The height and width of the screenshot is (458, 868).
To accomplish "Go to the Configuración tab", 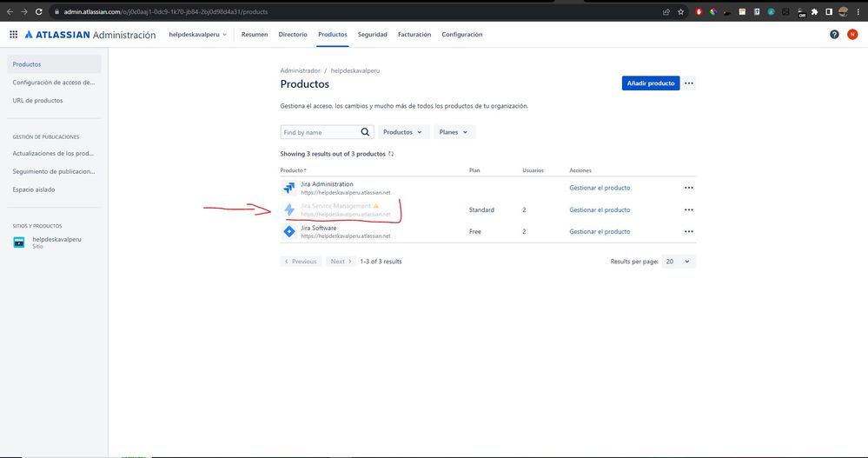I will click(462, 35).
